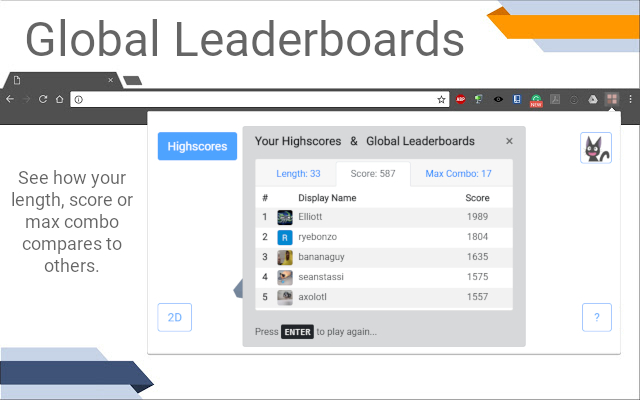This screenshot has height=400, width=640.
Task: Click the browser forward arrow
Action: [27, 99]
